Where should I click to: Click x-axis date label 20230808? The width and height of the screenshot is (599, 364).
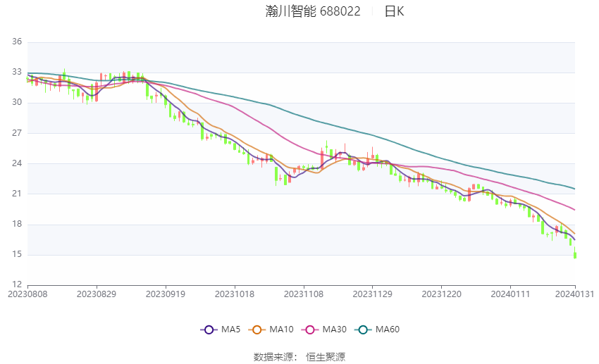tap(27, 294)
